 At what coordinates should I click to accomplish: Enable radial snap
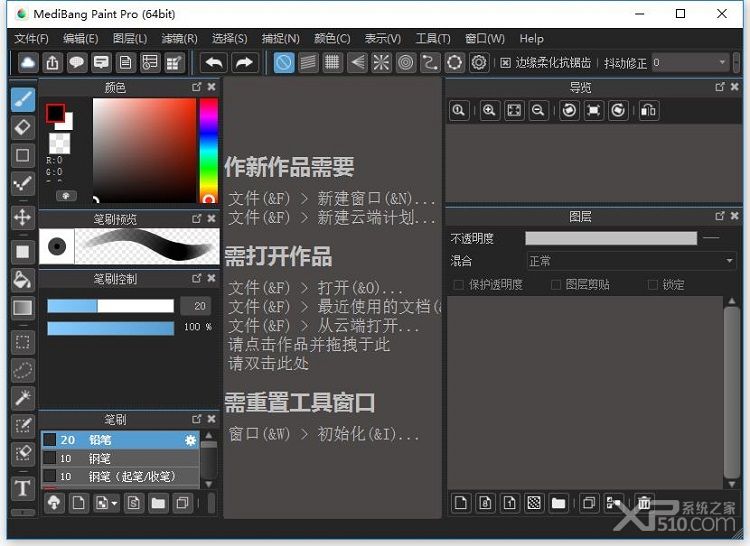(381, 63)
